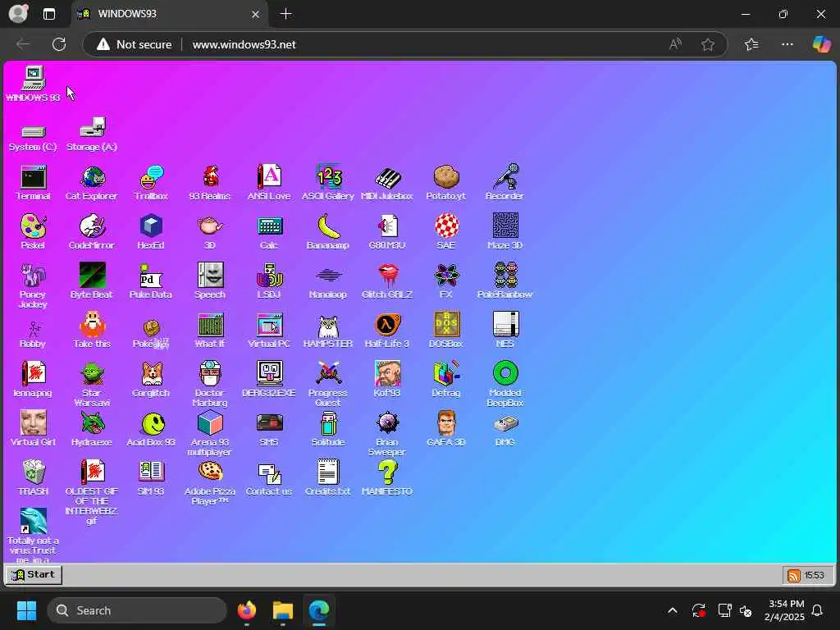Open the Potato.yt icon

click(445, 183)
